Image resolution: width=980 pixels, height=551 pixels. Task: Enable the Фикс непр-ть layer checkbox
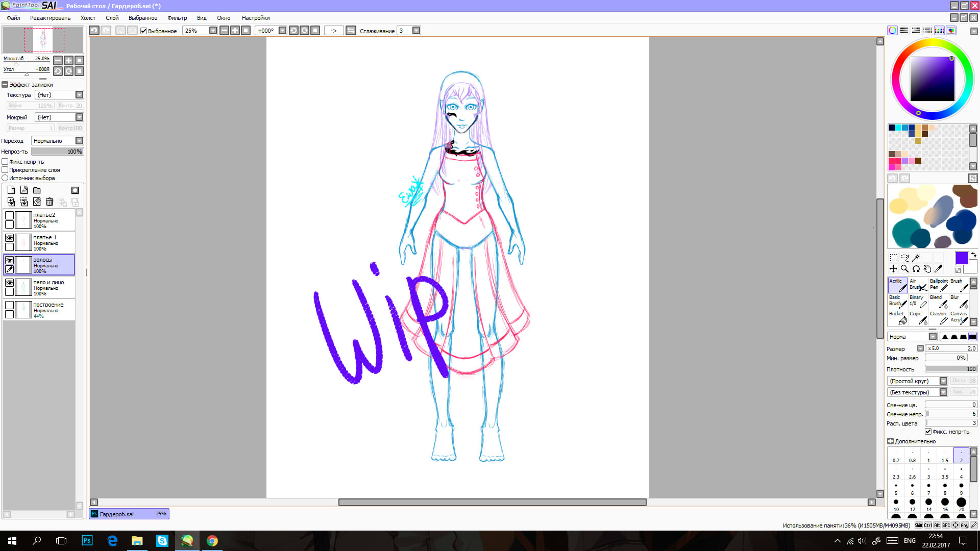5,162
